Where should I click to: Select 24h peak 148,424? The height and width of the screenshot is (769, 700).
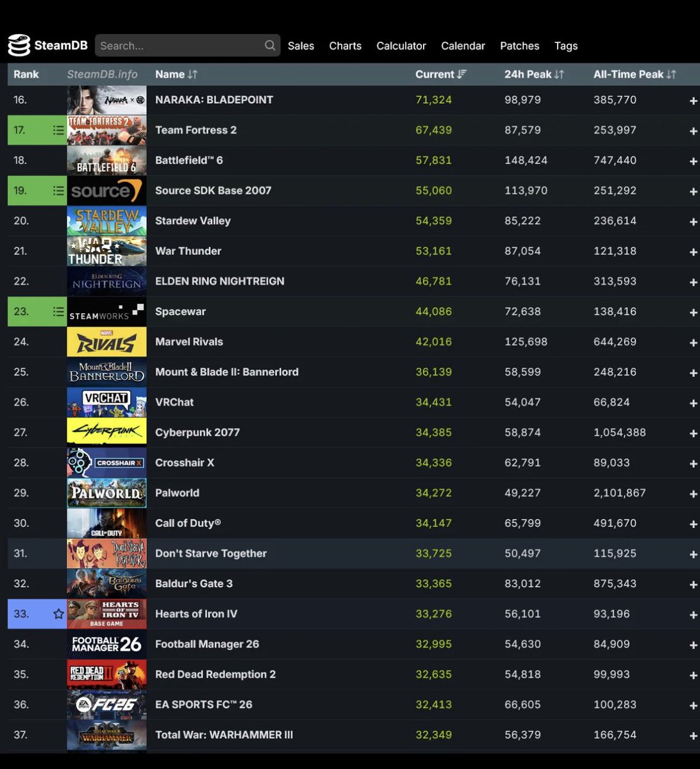pyautogui.click(x=526, y=160)
